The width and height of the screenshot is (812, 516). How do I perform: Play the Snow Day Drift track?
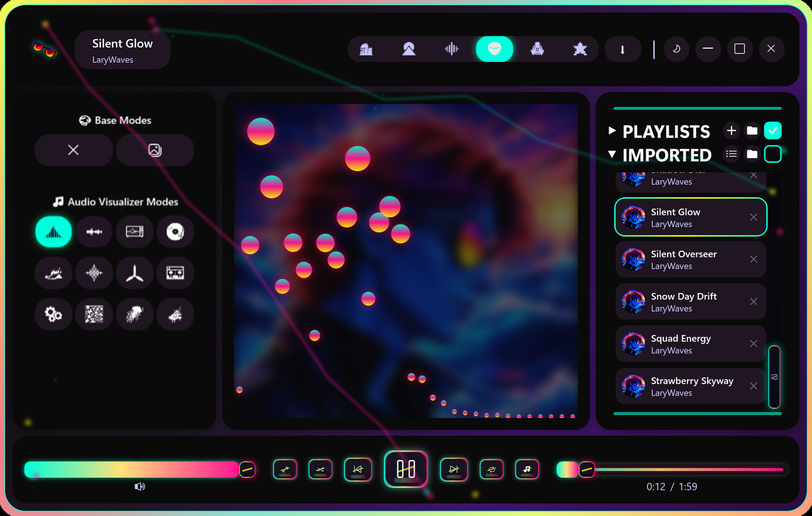pyautogui.click(x=691, y=302)
